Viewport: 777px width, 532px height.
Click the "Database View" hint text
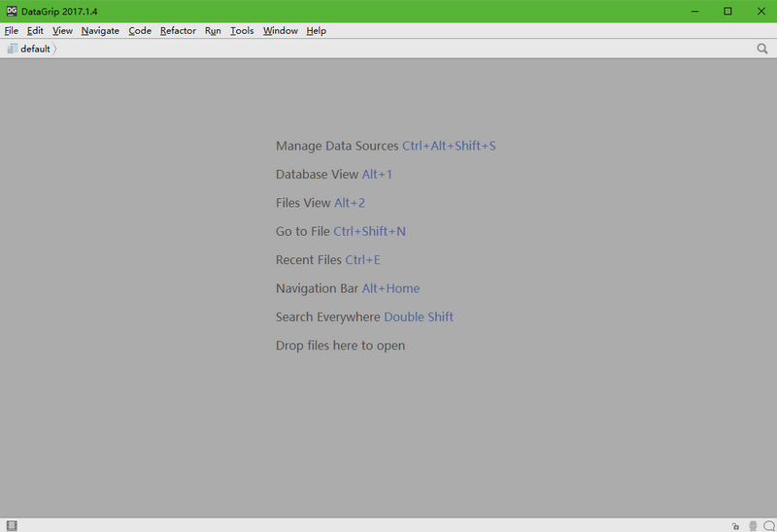click(318, 175)
